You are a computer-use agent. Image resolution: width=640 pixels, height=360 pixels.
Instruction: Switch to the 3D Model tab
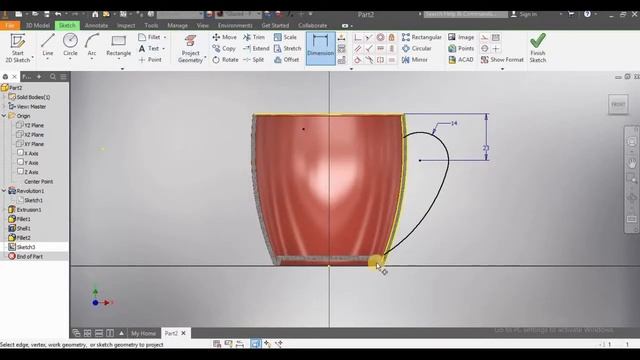38,25
